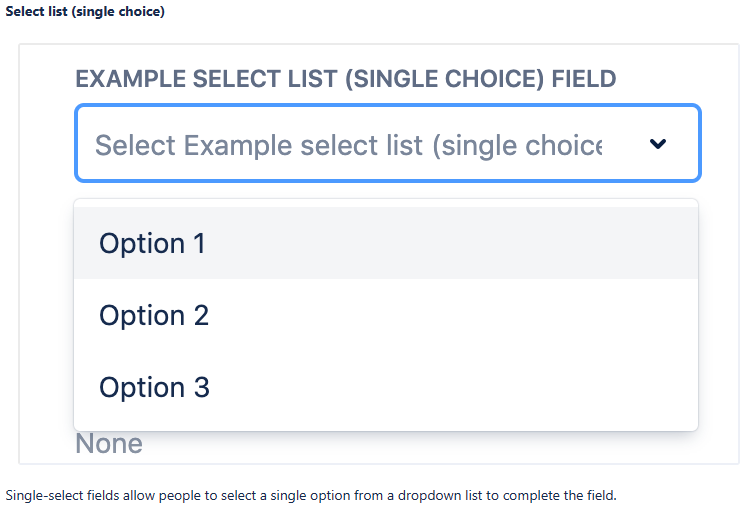Image resolution: width=749 pixels, height=514 pixels.
Task: Click the last entry, Option 3
Action: pos(385,387)
